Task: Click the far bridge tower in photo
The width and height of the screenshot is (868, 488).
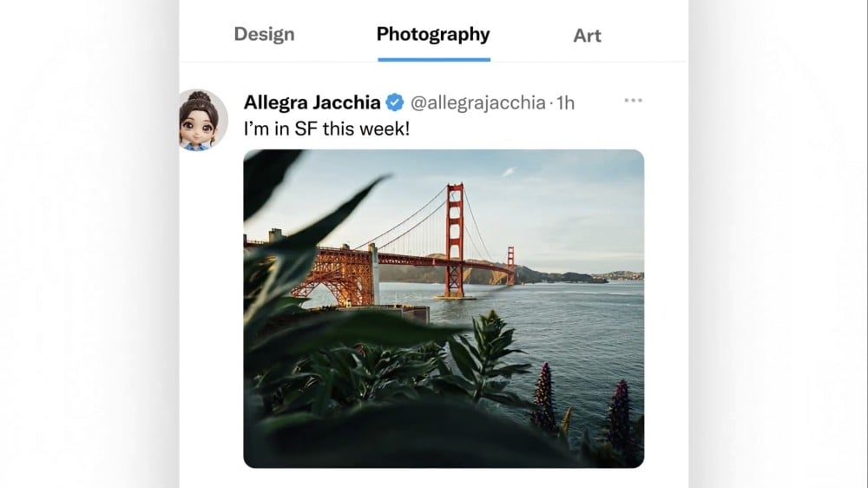Action: (510, 265)
